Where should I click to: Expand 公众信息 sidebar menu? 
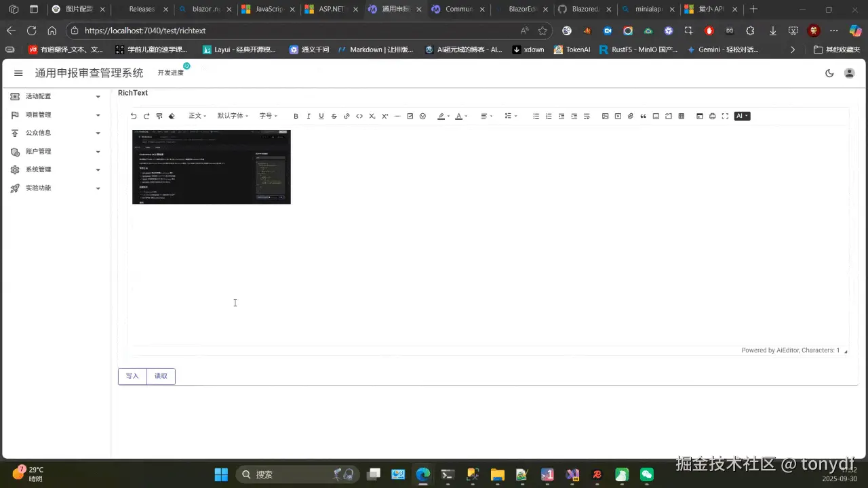pyautogui.click(x=56, y=133)
